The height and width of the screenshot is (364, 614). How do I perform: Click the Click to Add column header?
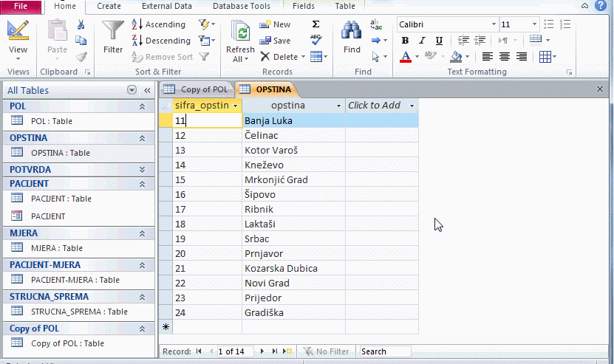(x=375, y=106)
